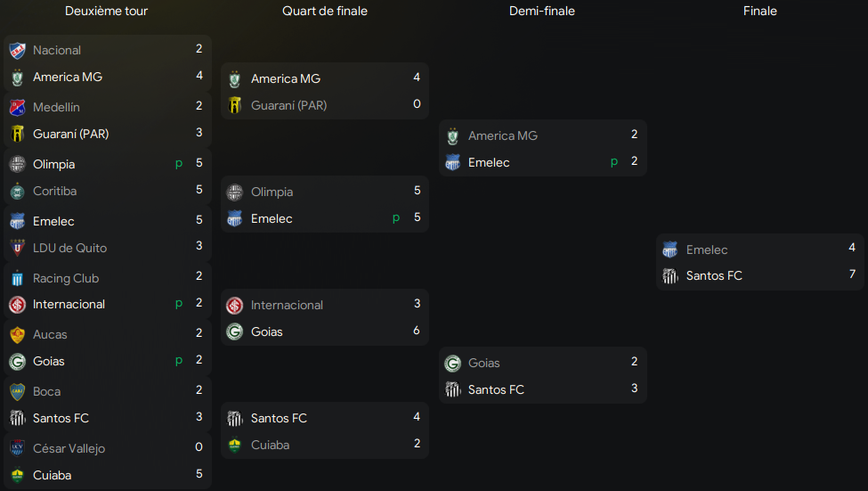Click the Demi-finale column heading
This screenshot has width=868, height=491.
[542, 11]
